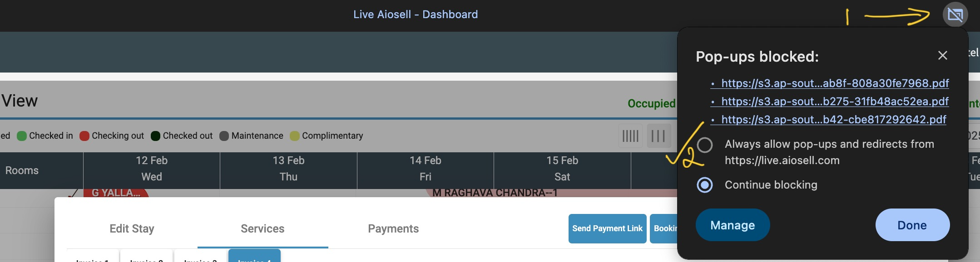Click the green Checked in legend dot

tap(22, 136)
